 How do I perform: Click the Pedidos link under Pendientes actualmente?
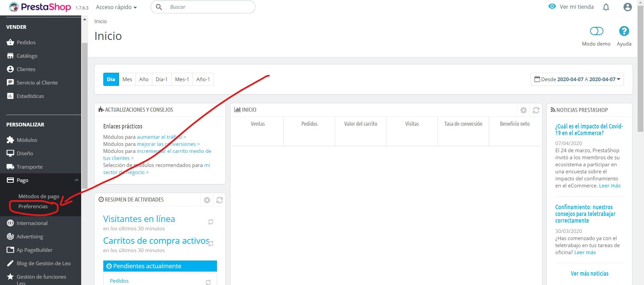119,281
